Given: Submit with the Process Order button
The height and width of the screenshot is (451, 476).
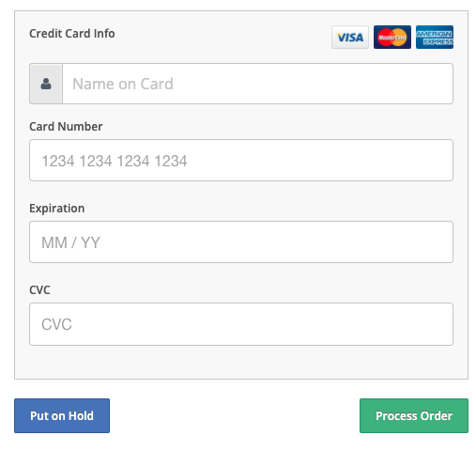Looking at the screenshot, I should point(414,415).
